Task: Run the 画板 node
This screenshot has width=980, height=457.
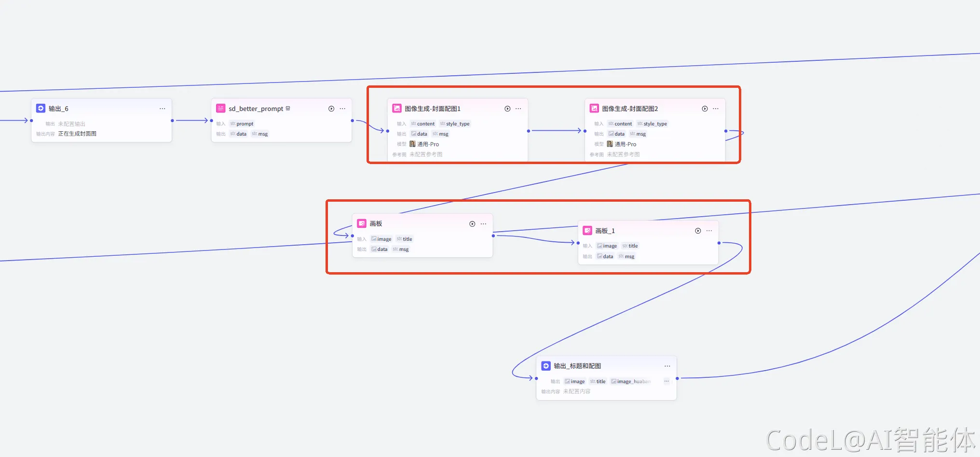Action: 472,224
